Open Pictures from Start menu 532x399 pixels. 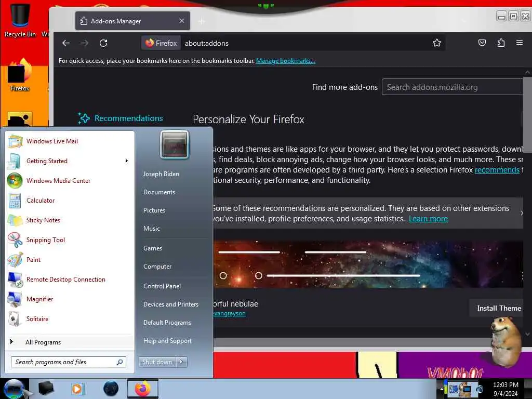[154, 210]
